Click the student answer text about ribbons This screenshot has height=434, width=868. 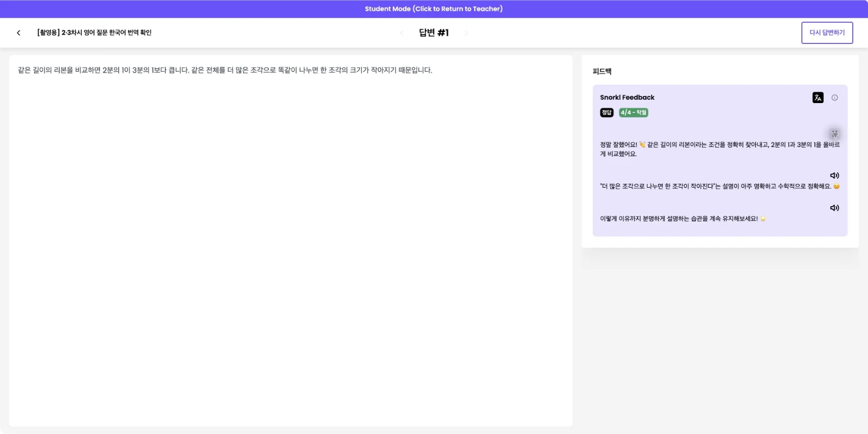click(x=225, y=70)
